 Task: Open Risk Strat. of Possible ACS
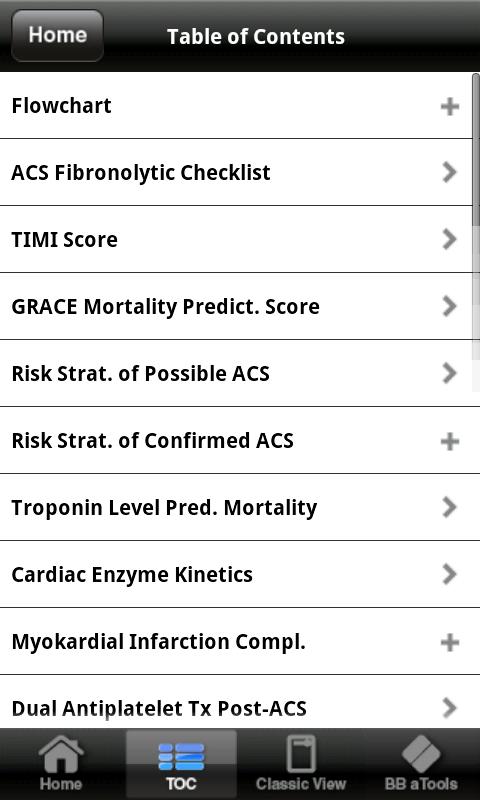pyautogui.click(x=240, y=373)
